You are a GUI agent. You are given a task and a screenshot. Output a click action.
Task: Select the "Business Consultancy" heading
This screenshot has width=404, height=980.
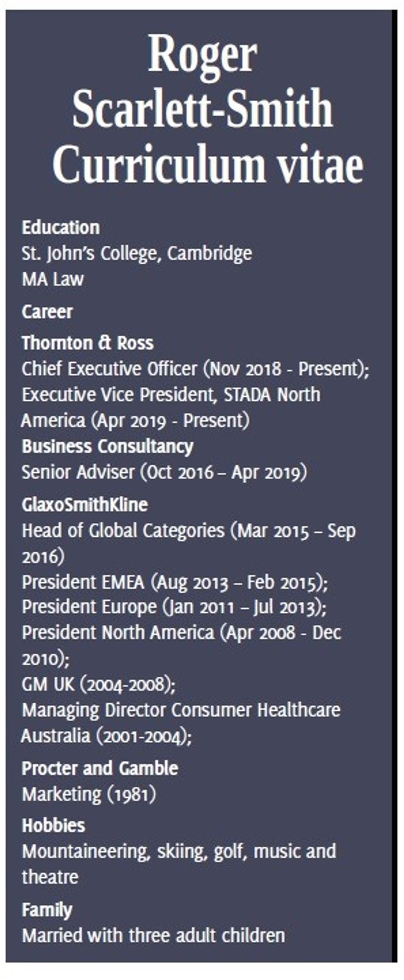[107, 447]
